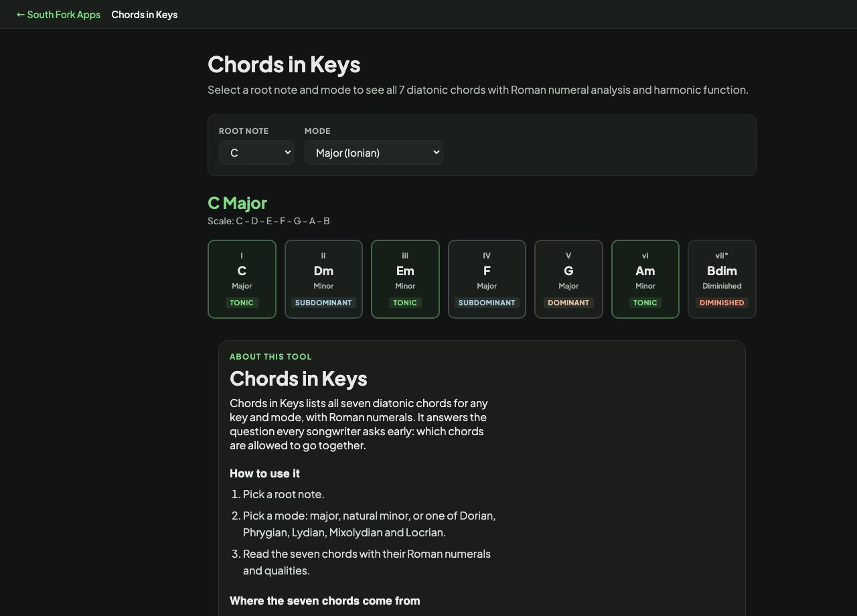
Task: Click the step 'Read the seven chords'
Action: click(x=367, y=562)
